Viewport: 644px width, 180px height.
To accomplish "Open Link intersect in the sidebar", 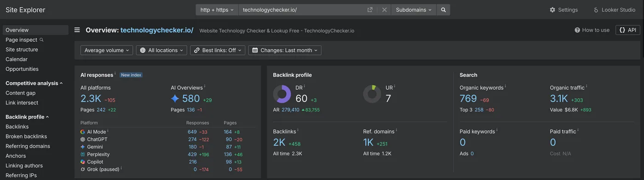I will point(22,103).
